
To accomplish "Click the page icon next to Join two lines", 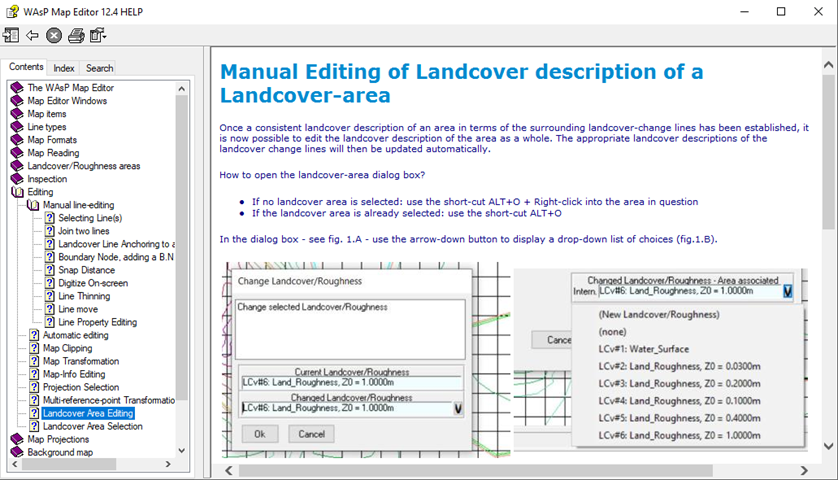I will tap(50, 231).
